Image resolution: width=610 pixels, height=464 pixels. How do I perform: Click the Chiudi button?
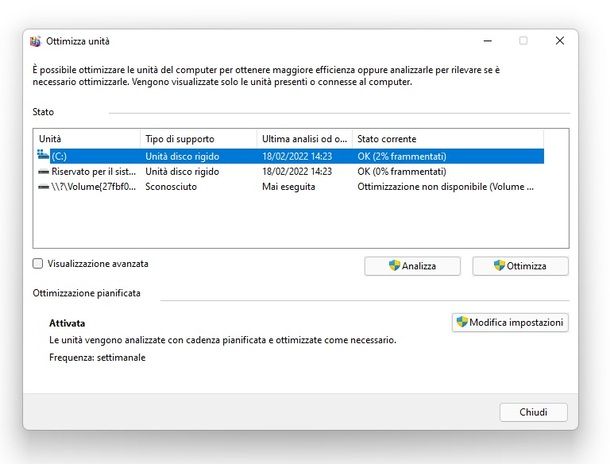[533, 412]
